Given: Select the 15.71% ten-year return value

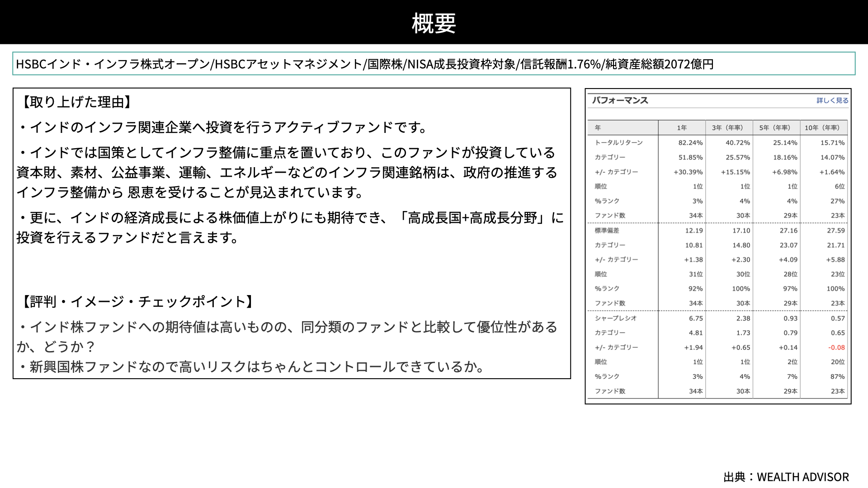Looking at the screenshot, I should (x=832, y=143).
